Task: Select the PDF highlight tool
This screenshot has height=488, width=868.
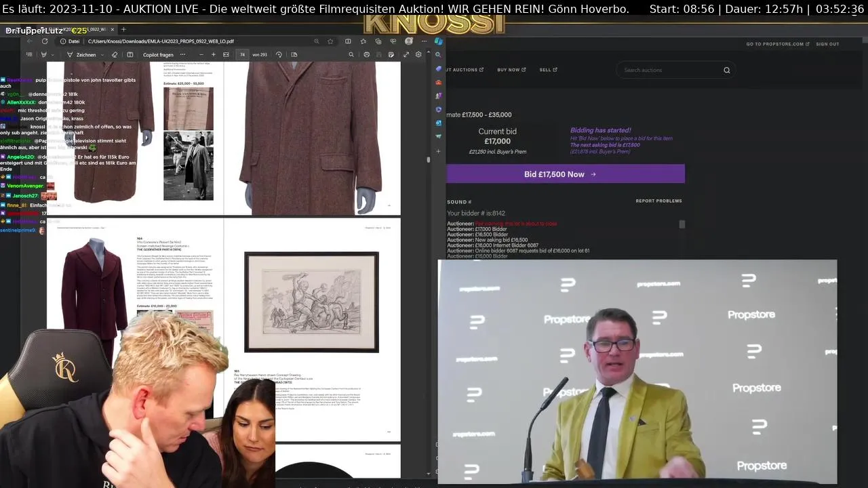Action: click(x=44, y=54)
